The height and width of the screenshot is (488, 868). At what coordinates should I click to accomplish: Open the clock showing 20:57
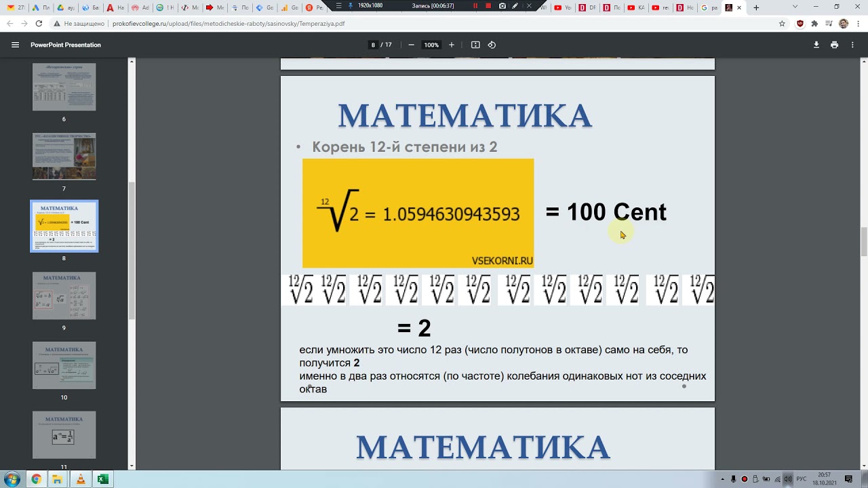(824, 479)
